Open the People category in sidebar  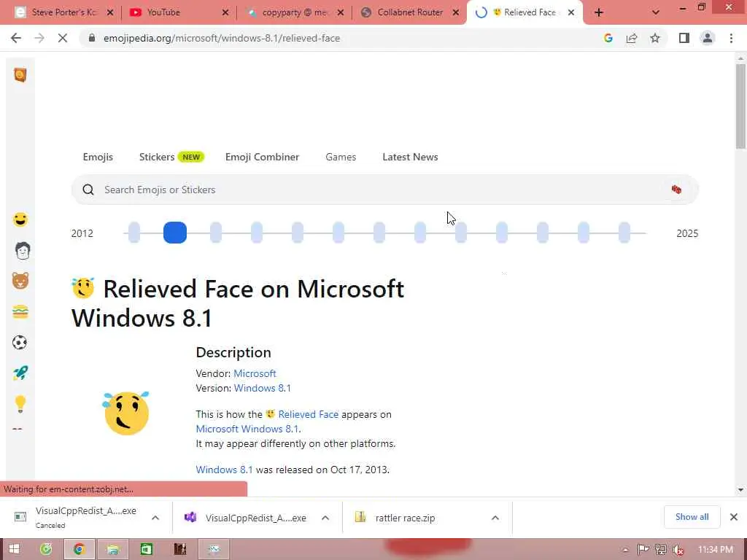pos(22,251)
